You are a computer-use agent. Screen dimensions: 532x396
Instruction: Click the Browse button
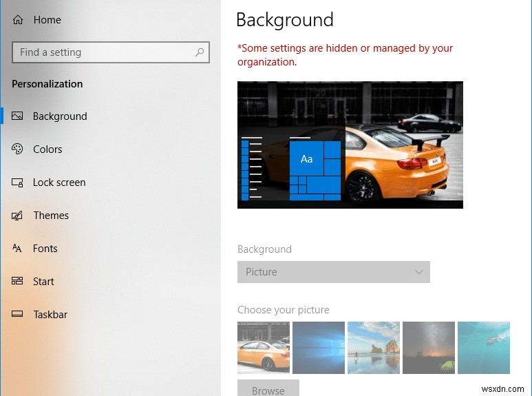(x=268, y=388)
